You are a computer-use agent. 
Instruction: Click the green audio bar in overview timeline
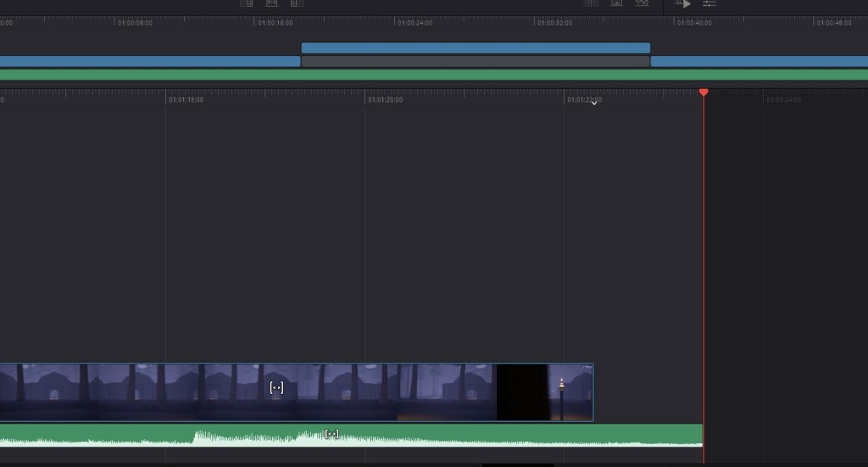pyautogui.click(x=434, y=75)
